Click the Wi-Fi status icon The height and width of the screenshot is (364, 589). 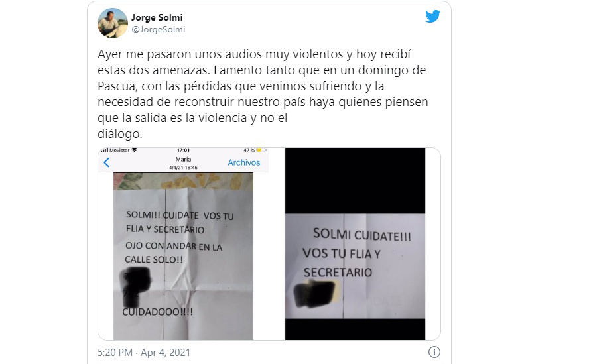click(x=135, y=150)
